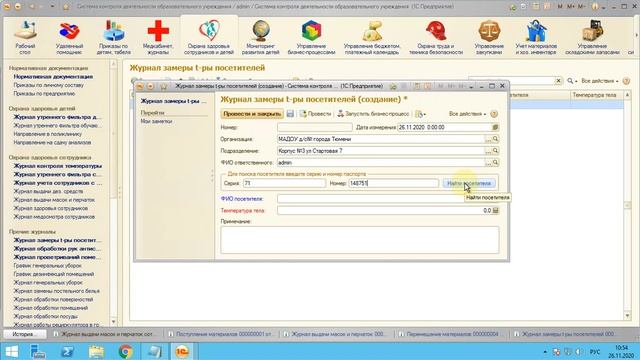The height and width of the screenshot is (360, 640).
Task: Open График генеральных уборок link
Action: point(47,266)
